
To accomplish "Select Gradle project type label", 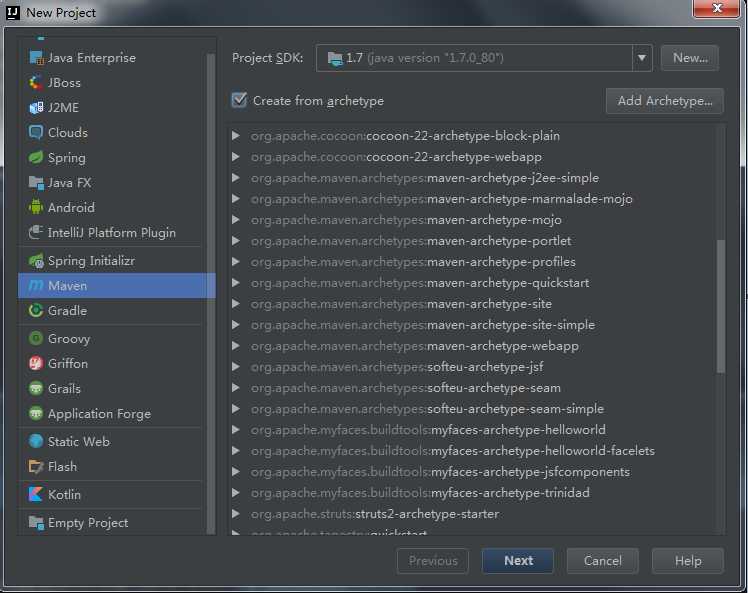I will 67,311.
